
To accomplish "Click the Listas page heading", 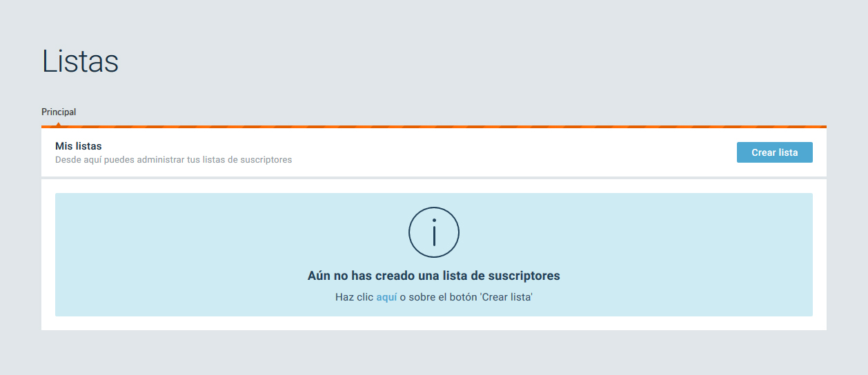I will click(80, 61).
